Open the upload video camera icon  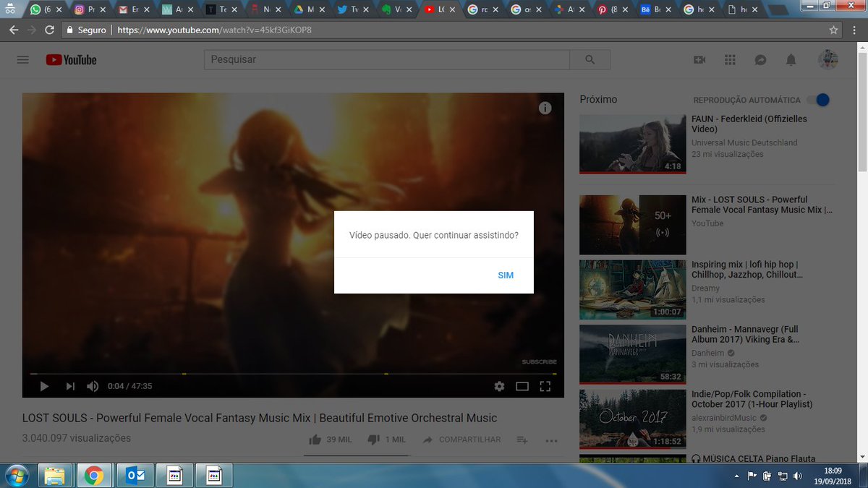(x=699, y=60)
